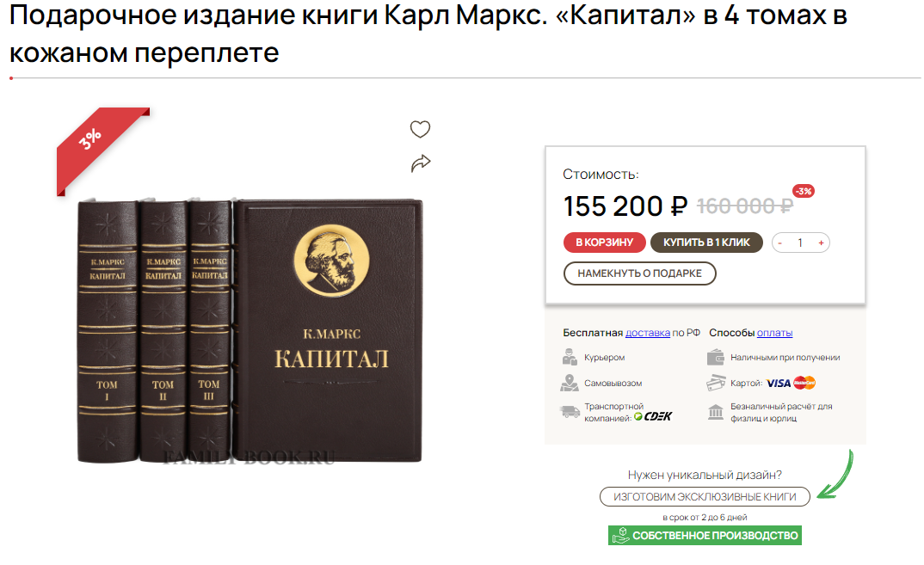This screenshot has width=924, height=565.
Task: Click the Capital book product image
Action: click(249, 330)
